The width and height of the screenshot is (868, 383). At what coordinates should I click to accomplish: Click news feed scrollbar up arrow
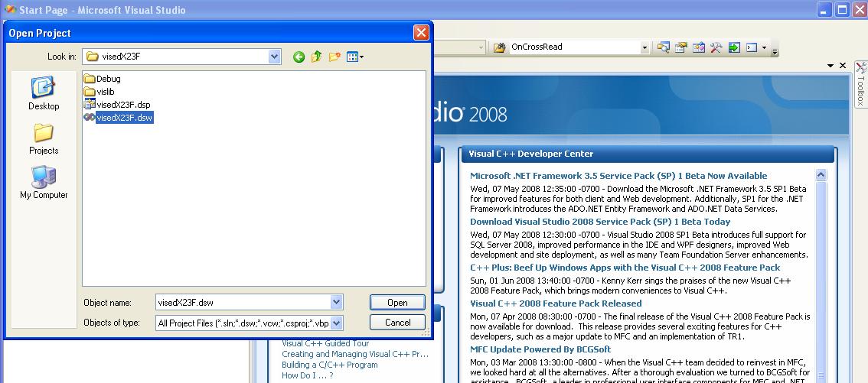[821, 174]
